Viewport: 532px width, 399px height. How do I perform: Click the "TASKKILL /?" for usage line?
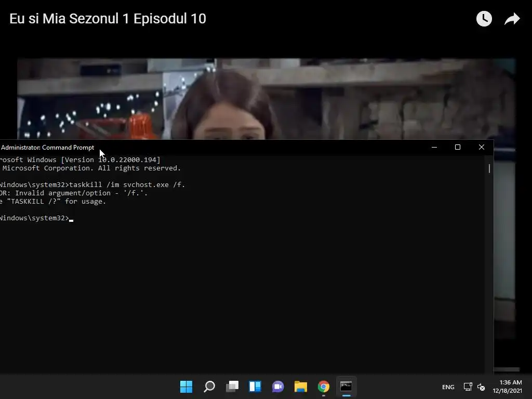53,201
